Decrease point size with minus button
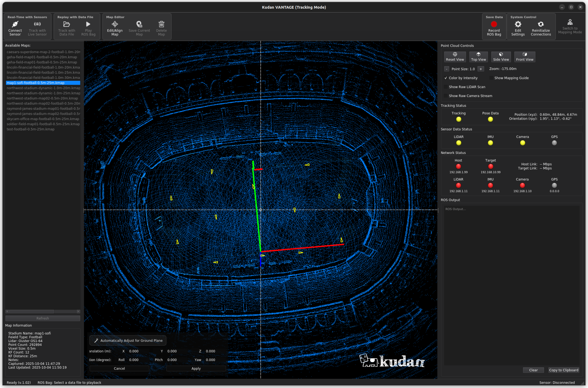The image size is (588, 388). click(x=446, y=69)
